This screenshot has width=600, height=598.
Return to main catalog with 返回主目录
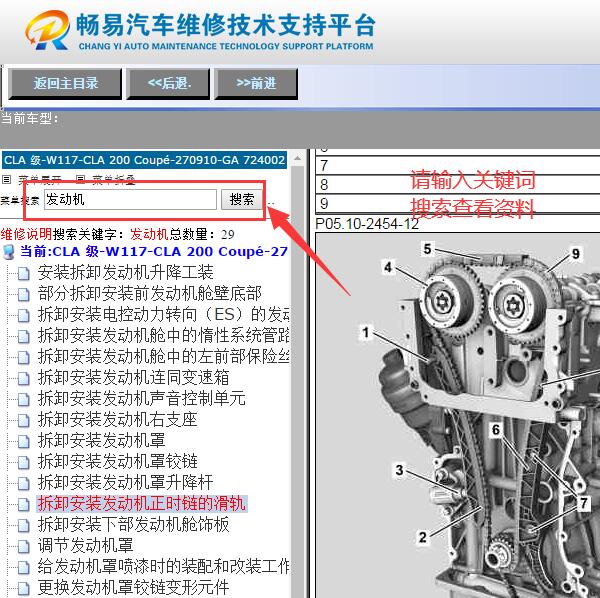65,84
